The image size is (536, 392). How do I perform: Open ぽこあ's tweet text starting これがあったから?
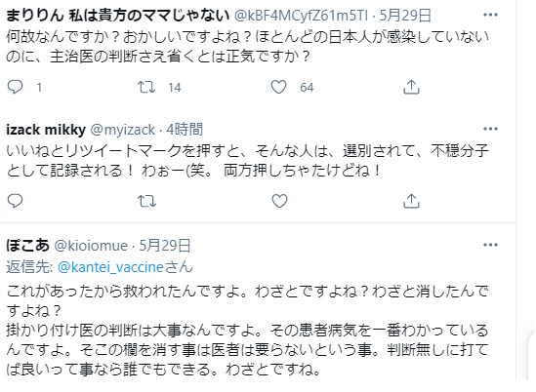tap(247, 331)
